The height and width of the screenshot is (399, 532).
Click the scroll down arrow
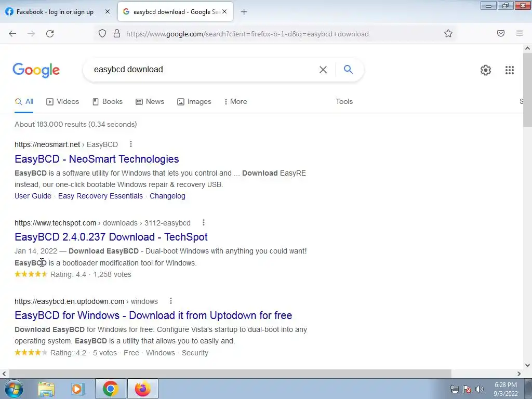(x=527, y=365)
